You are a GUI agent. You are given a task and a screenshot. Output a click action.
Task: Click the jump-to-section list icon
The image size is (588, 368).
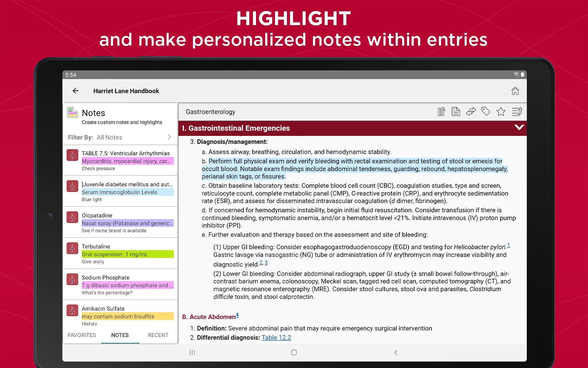click(x=517, y=112)
